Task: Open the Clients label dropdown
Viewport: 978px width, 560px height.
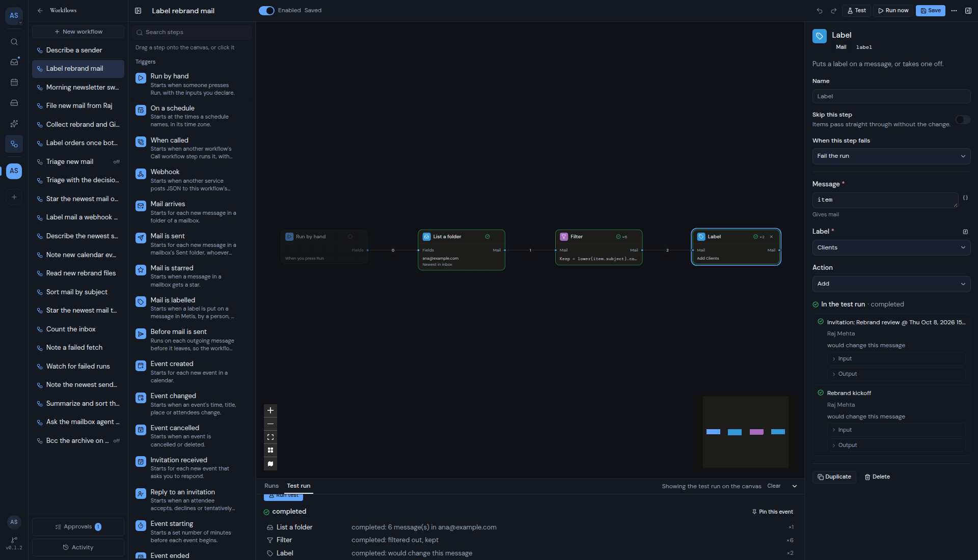Action: tap(891, 248)
